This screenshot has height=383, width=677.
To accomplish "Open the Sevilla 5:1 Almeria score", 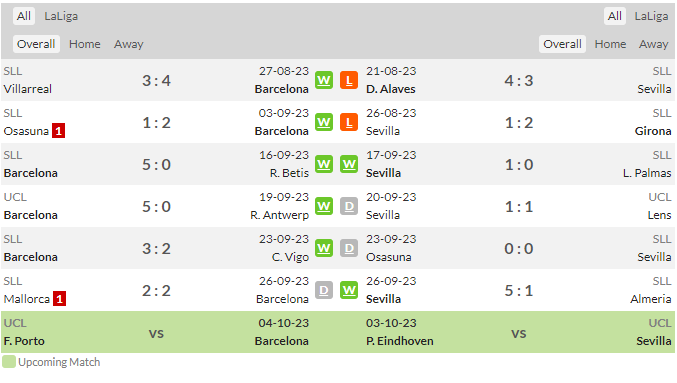I will tap(519, 291).
